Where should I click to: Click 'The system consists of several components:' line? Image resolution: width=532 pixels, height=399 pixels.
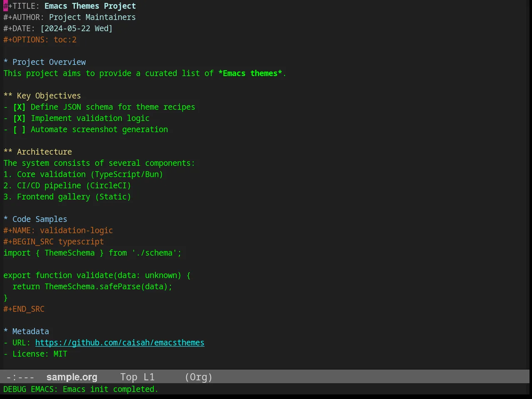[x=99, y=163]
